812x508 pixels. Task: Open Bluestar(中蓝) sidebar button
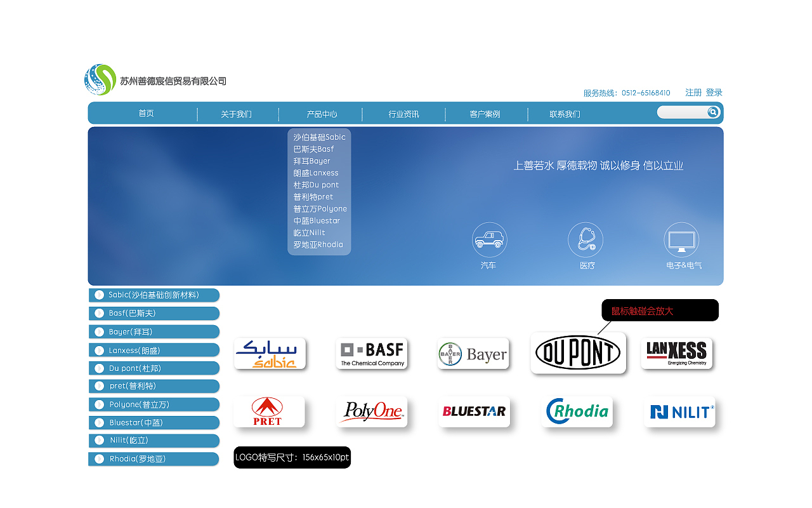154,422
